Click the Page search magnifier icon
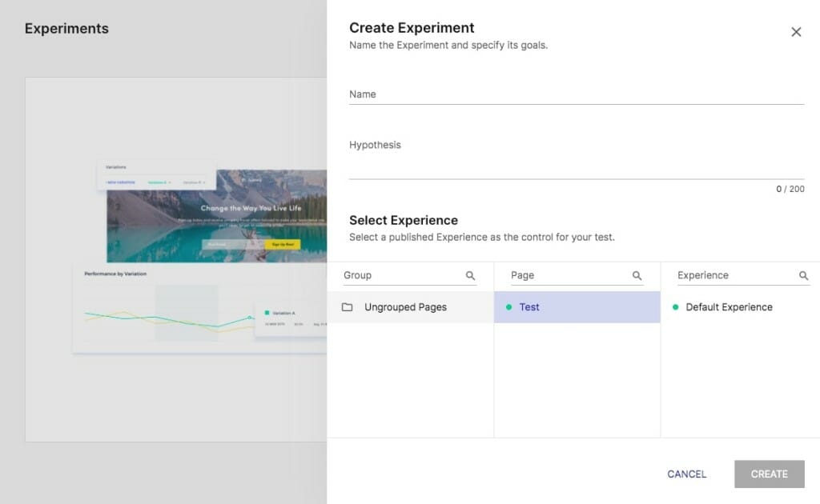The height and width of the screenshot is (504, 820). coord(637,276)
